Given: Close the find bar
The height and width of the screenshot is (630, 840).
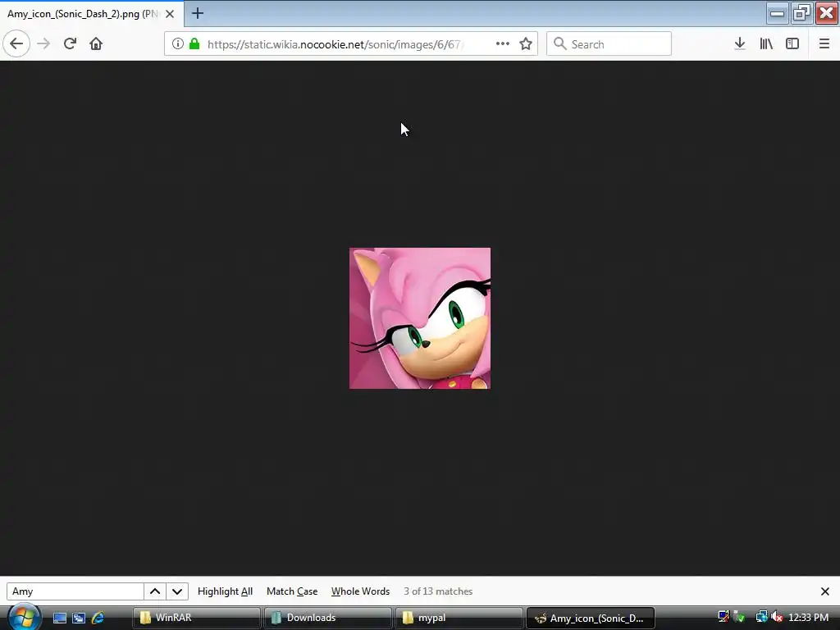Looking at the screenshot, I should point(825,591).
